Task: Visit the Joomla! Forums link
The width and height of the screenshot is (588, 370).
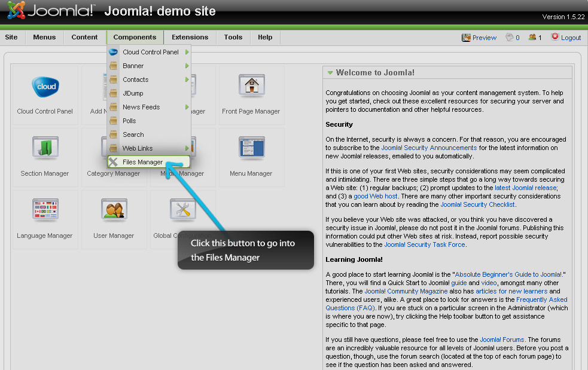Action: tap(502, 340)
